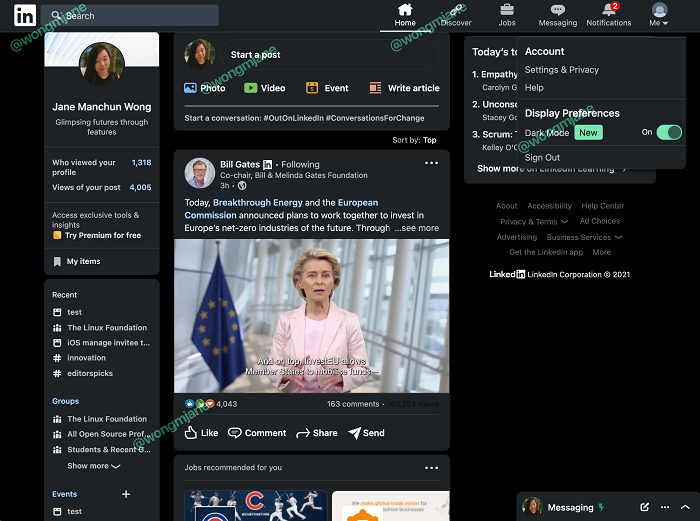Screen dimensions: 700x521
Task: Open the Messaging nav icon
Action: (557, 11)
